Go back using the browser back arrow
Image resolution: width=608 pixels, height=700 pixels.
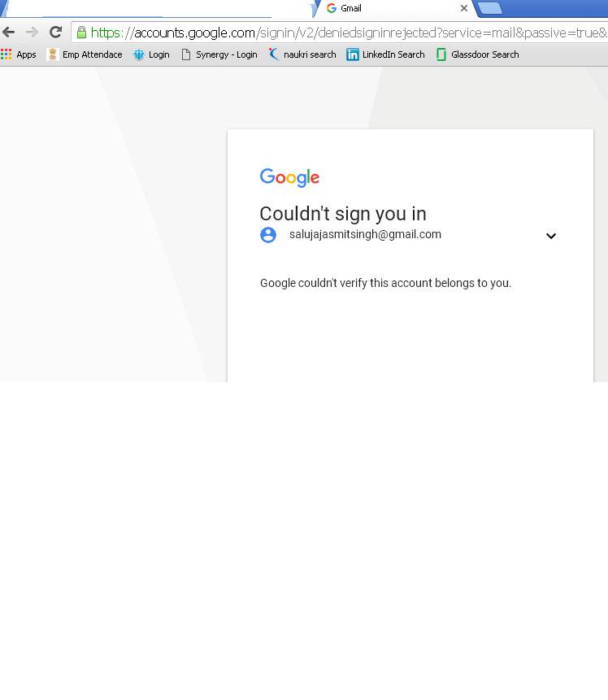pos(8,33)
